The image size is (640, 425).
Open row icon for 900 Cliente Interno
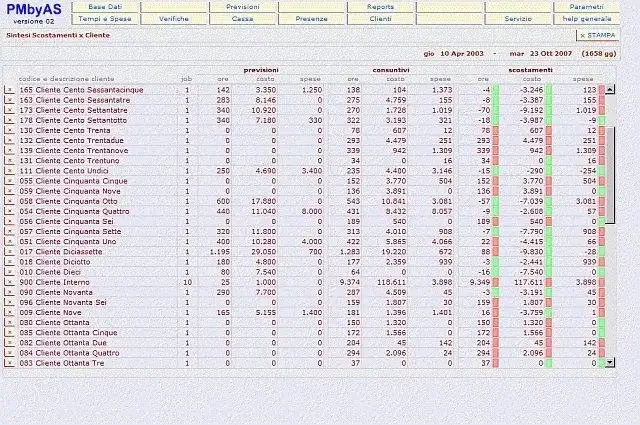click(9, 282)
